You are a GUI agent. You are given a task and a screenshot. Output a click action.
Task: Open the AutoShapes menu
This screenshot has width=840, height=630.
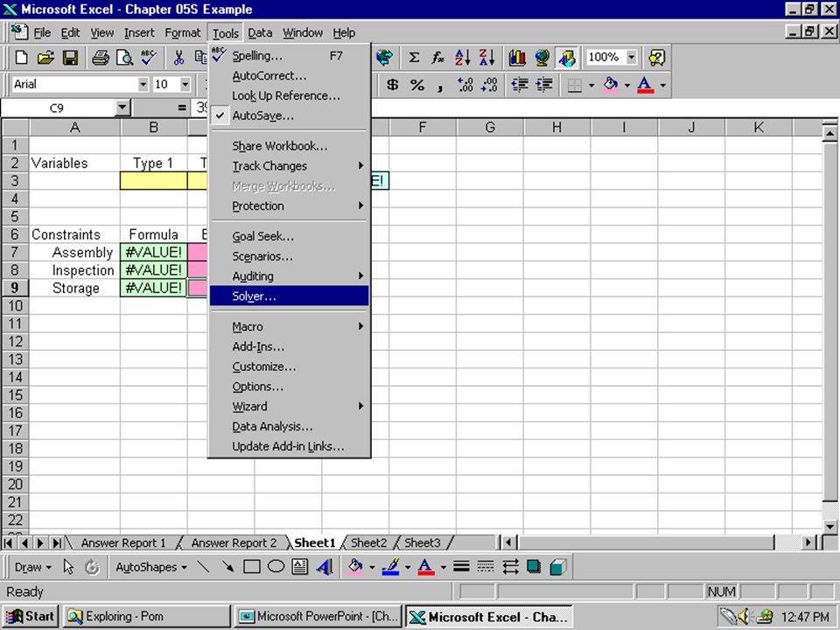[151, 567]
